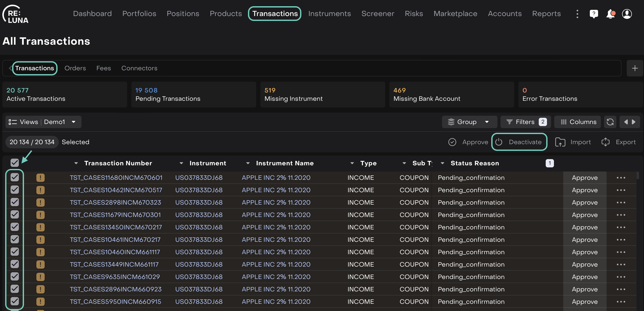Open the three-dot overflow menu in the top bar
The height and width of the screenshot is (311, 644).
coord(577,14)
